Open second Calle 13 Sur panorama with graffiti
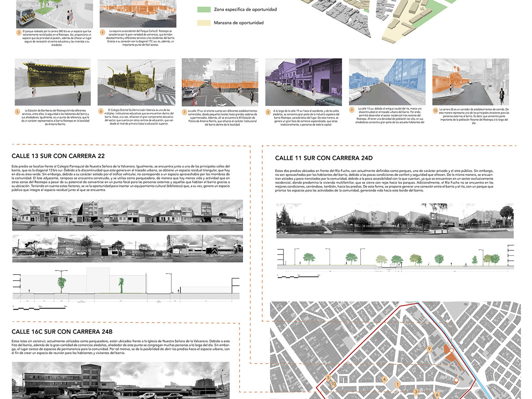 click(x=127, y=249)
